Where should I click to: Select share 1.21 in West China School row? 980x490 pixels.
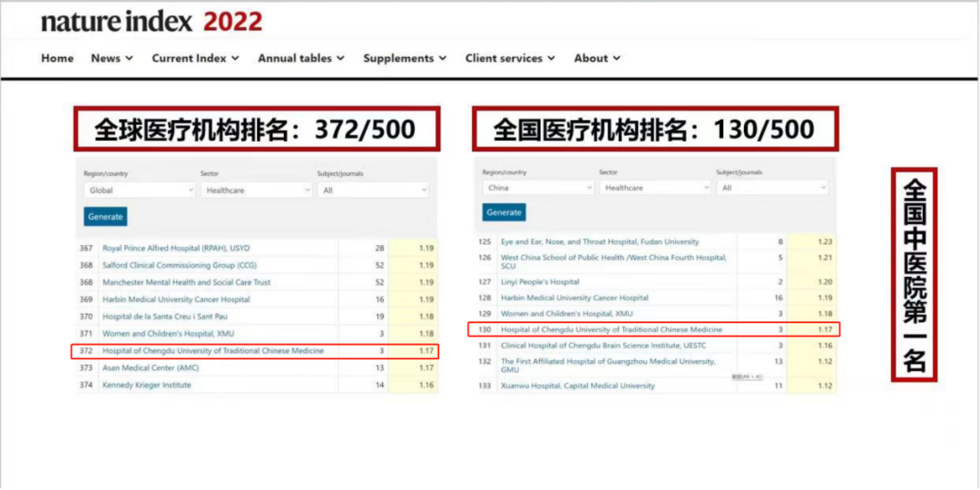coord(825,258)
